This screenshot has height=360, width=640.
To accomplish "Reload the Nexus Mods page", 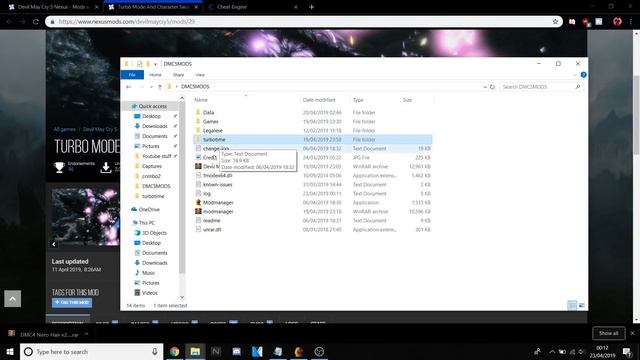I will (x=36, y=22).
